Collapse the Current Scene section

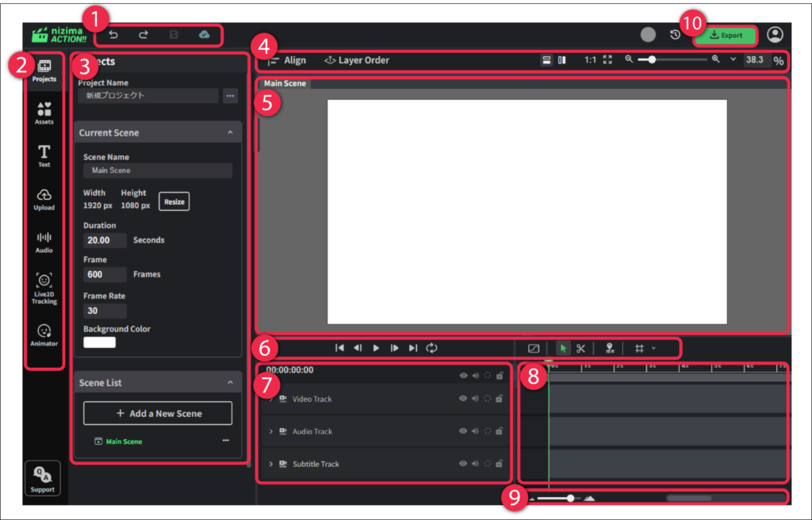tap(231, 132)
